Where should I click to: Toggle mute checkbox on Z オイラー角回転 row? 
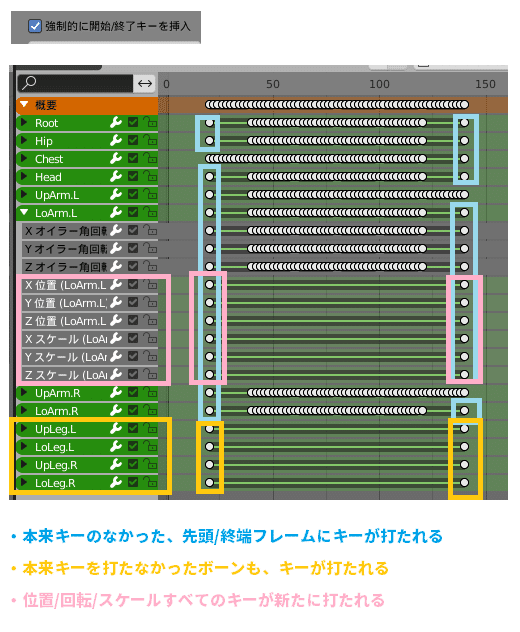click(x=133, y=266)
